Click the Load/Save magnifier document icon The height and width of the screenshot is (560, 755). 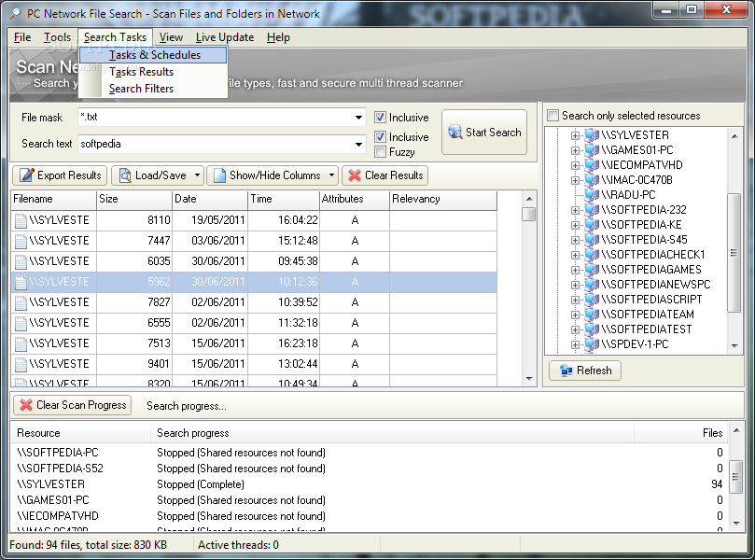(125, 175)
